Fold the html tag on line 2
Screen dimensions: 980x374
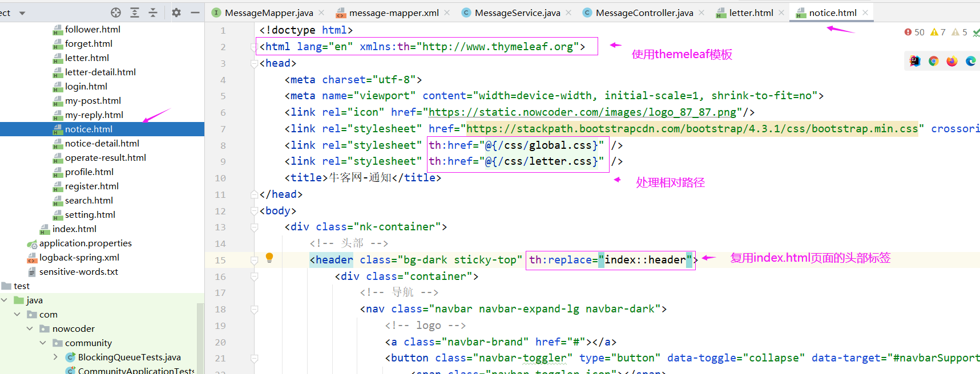point(254,47)
